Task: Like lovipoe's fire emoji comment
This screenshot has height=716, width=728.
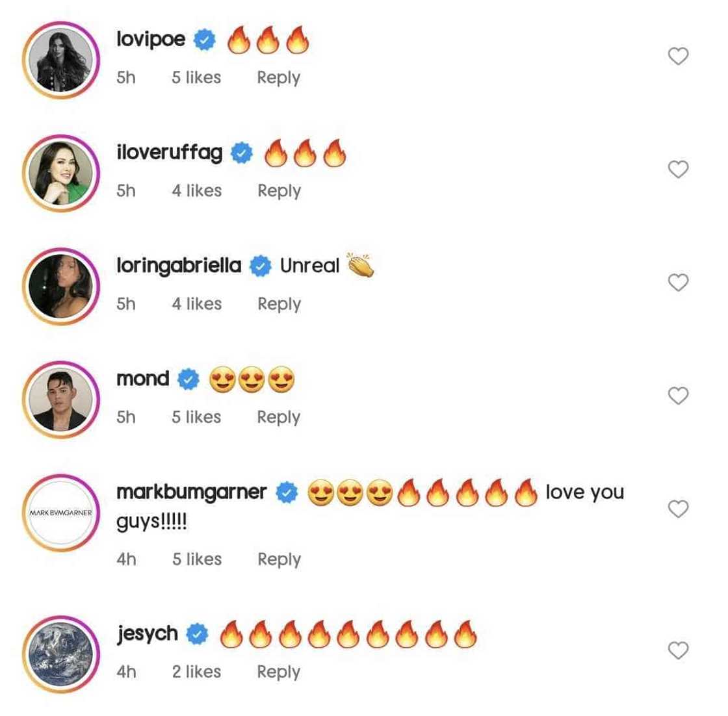Action: 678,57
